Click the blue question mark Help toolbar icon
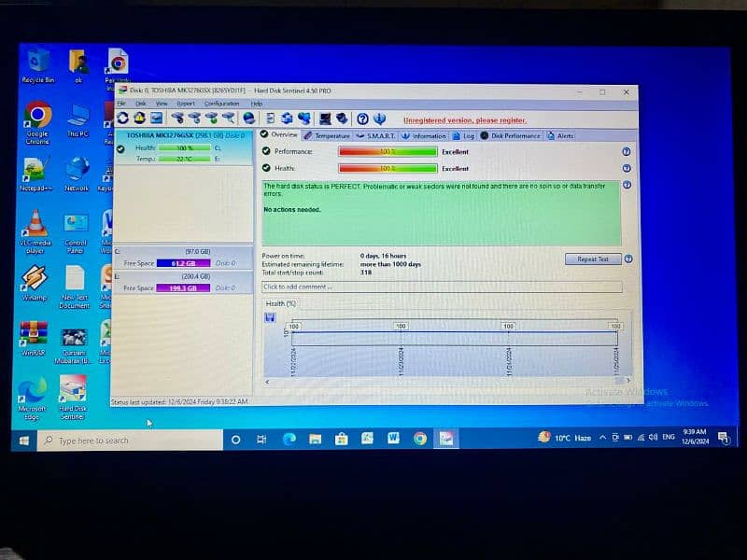This screenshot has width=747, height=560. [362, 119]
